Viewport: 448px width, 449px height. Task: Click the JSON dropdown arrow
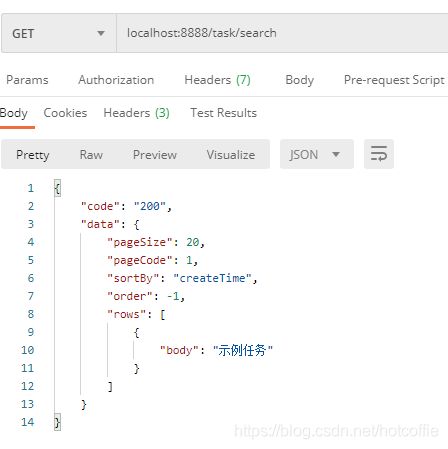coord(336,154)
